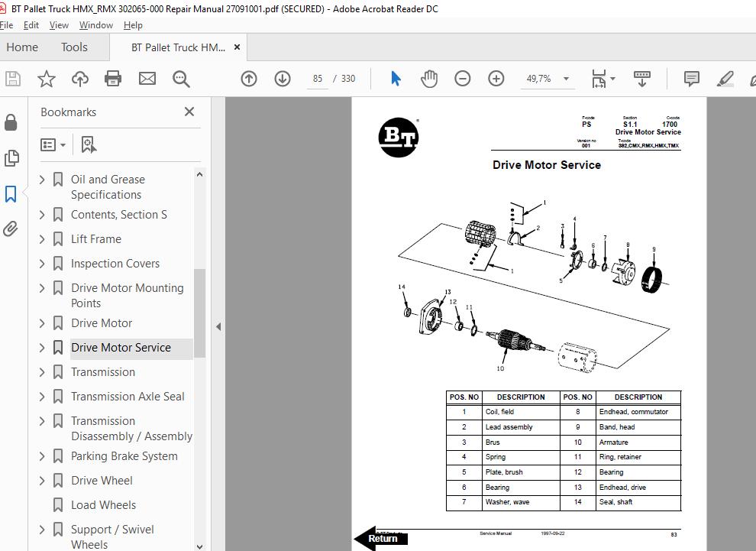
Task: Click the upload to cloud icon
Action: coord(80,79)
